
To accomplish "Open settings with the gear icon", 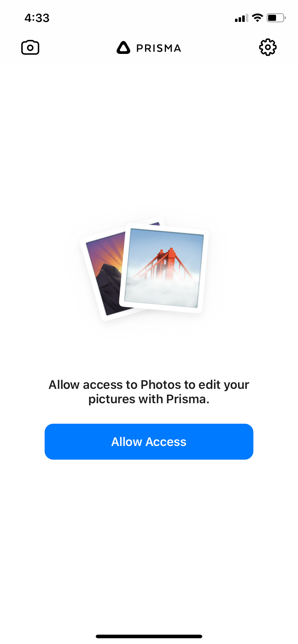I will (x=268, y=47).
